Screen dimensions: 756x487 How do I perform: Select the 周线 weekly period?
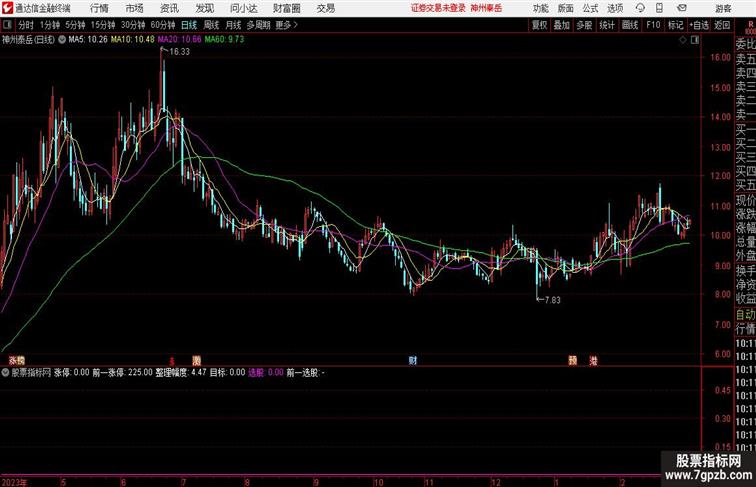click(211, 25)
